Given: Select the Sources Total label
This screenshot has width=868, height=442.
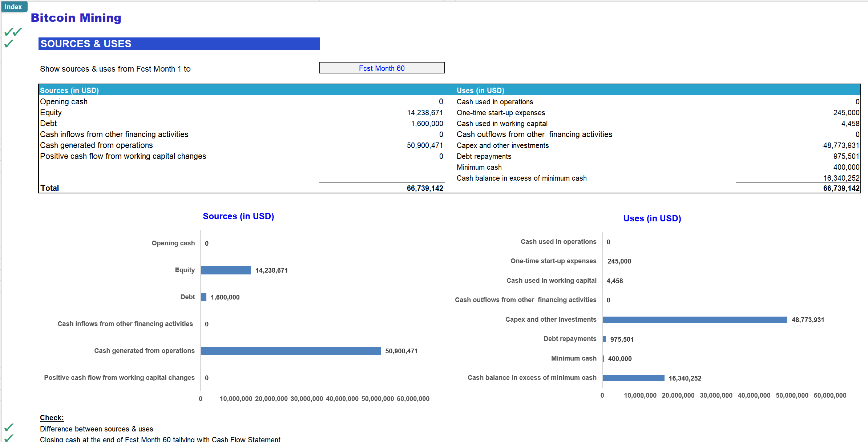Looking at the screenshot, I should 49,188.
